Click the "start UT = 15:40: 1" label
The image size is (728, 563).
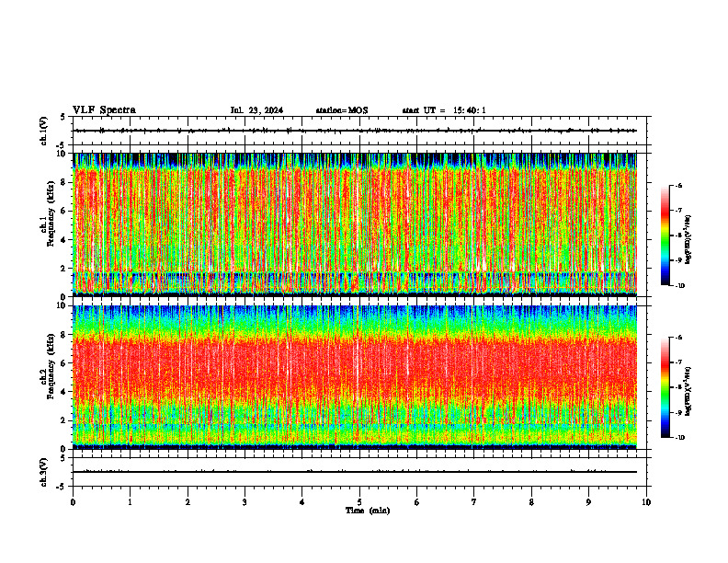444,110
